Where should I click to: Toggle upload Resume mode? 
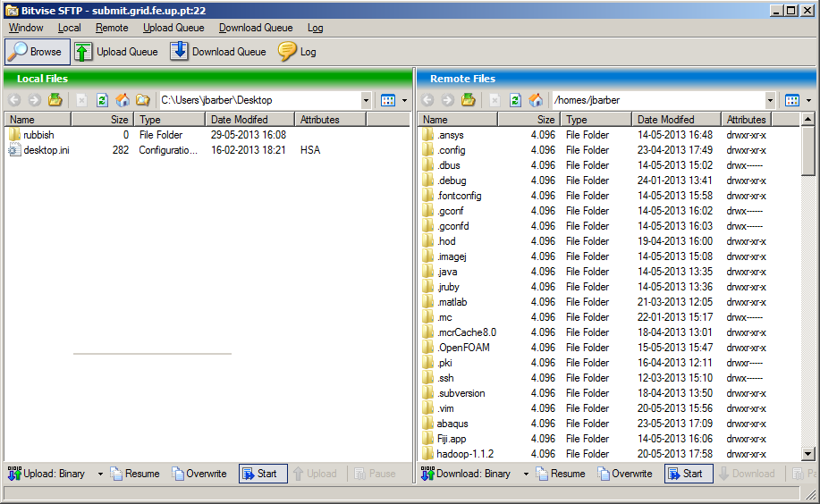pos(135,474)
